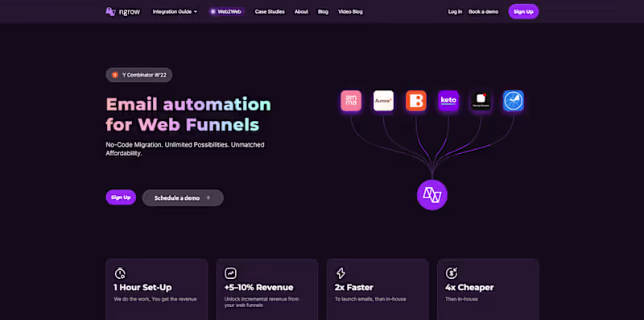Click the hero Sign Up button
This screenshot has height=320, width=644.
[x=121, y=197]
